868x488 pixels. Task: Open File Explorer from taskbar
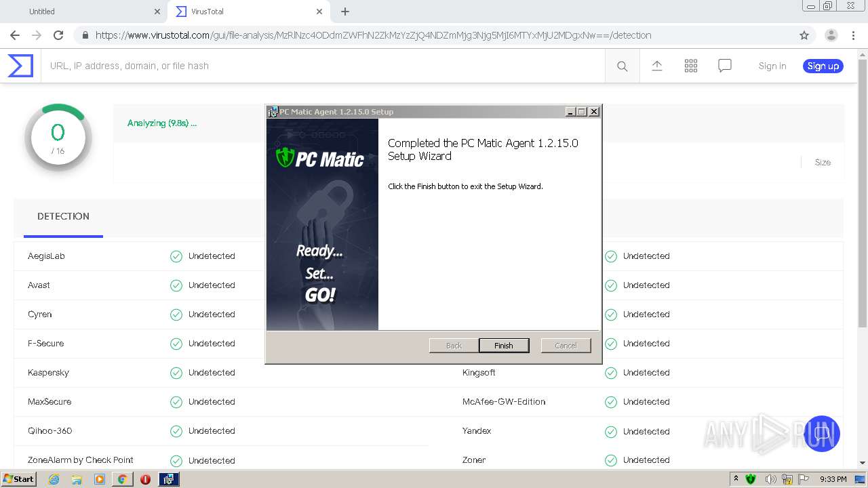pos(77,479)
